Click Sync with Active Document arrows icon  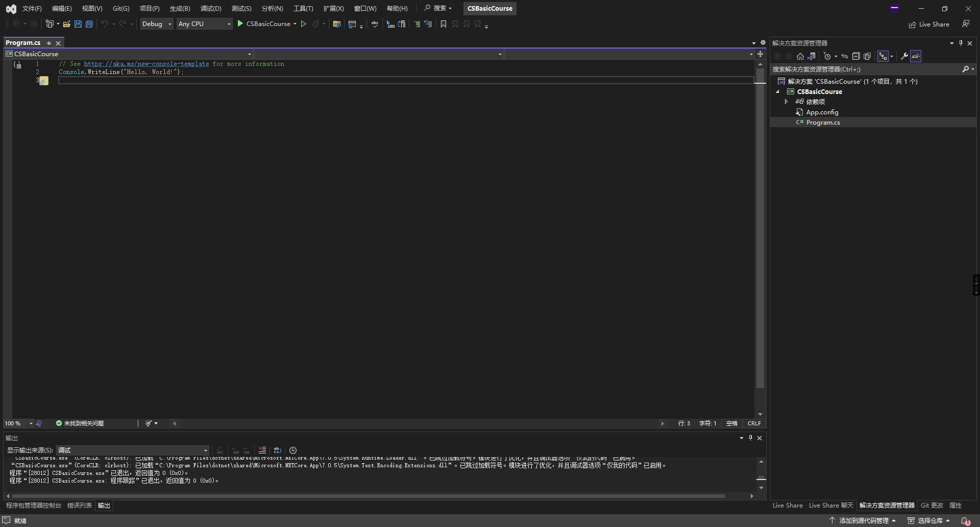(x=845, y=56)
